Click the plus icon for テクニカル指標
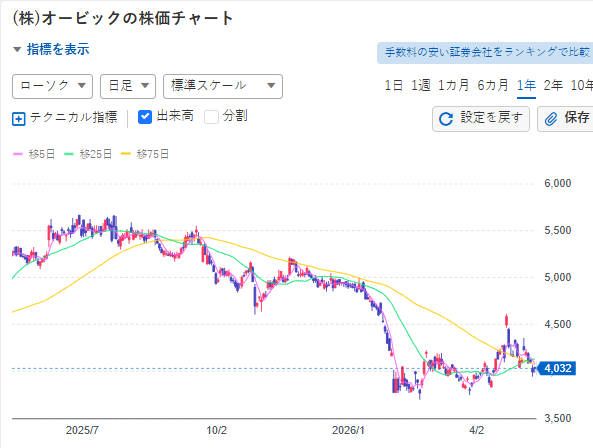This screenshot has height=448, width=593. pos(19,118)
